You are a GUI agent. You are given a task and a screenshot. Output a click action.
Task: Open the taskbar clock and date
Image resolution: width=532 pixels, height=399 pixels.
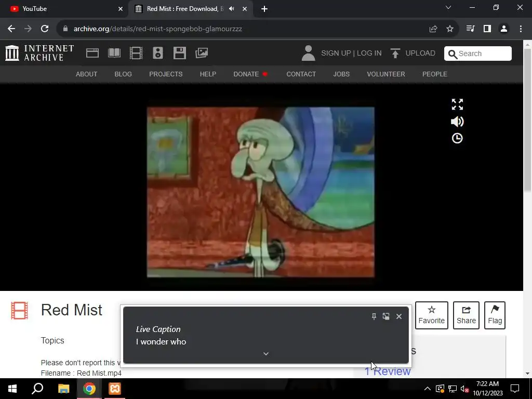(x=487, y=389)
